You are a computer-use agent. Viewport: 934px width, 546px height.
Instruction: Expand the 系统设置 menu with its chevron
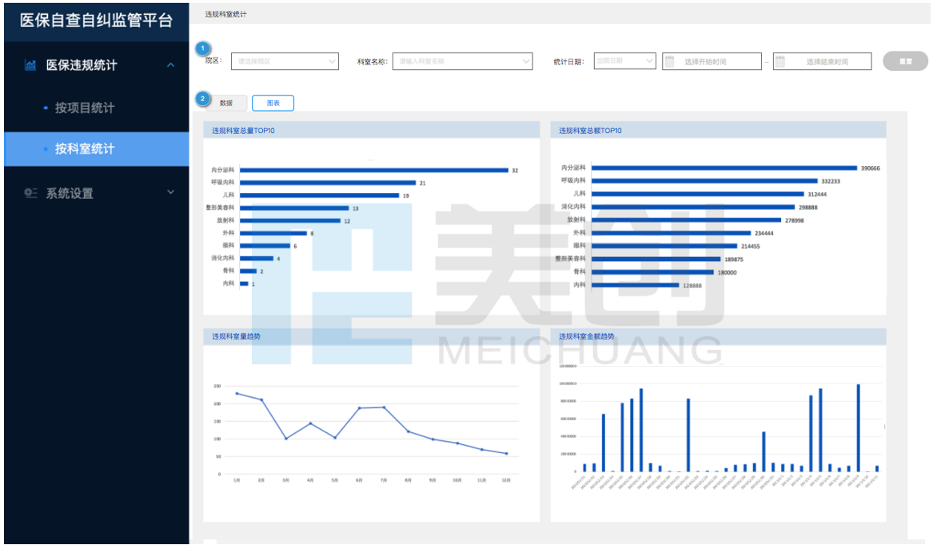[x=170, y=192]
